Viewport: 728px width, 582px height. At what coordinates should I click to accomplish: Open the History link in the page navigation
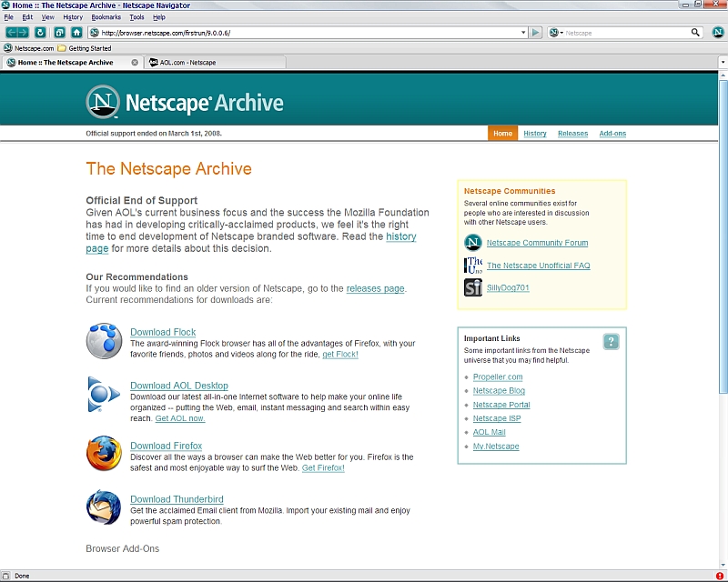[535, 133]
